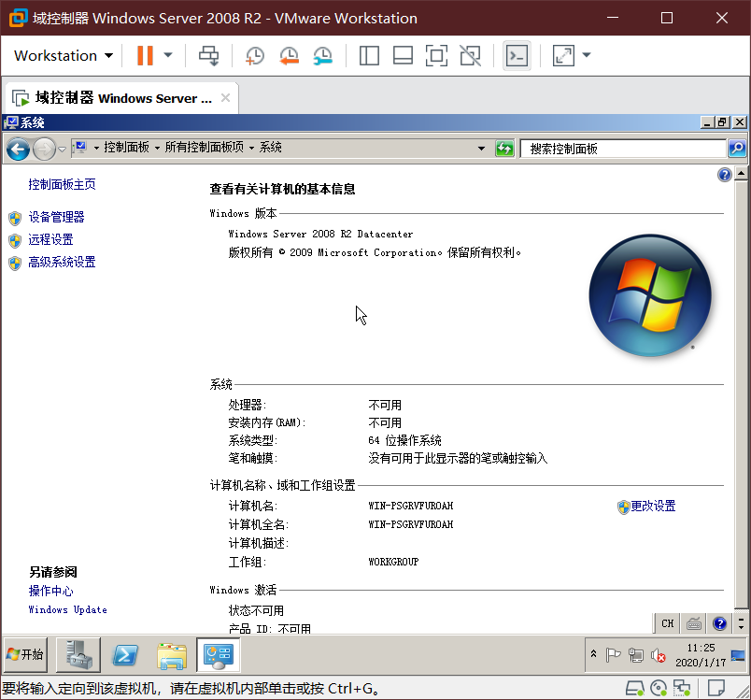Toggle VMware library sidebar view icon
Image resolution: width=751 pixels, height=700 pixels.
coord(369,55)
